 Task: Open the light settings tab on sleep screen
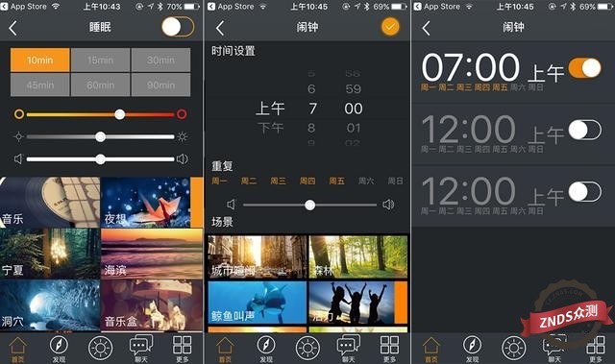(100, 348)
